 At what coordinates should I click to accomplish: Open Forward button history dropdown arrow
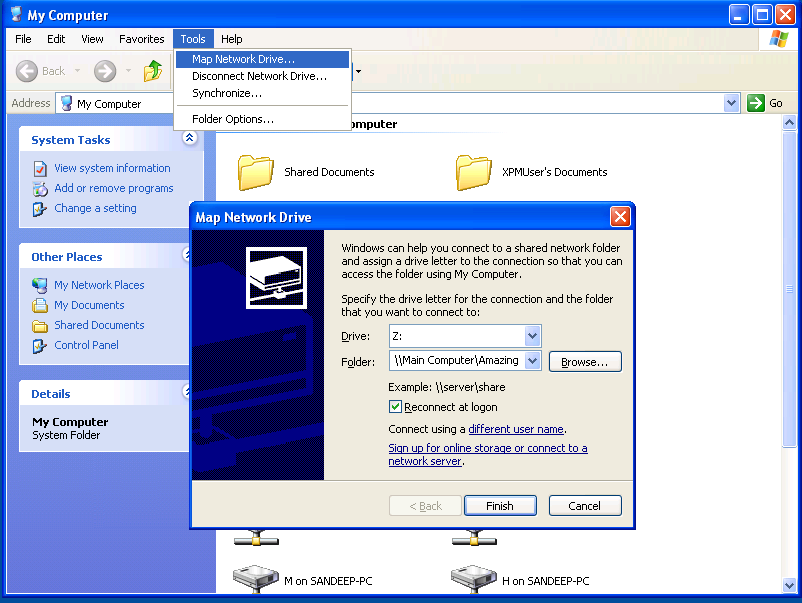tap(128, 71)
